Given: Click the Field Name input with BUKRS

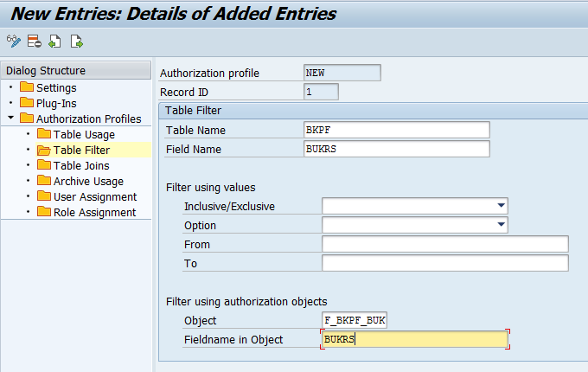Looking at the screenshot, I should [x=397, y=149].
